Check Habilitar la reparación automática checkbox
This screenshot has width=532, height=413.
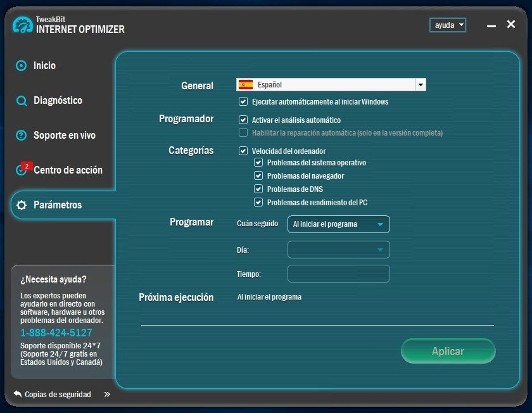[243, 132]
